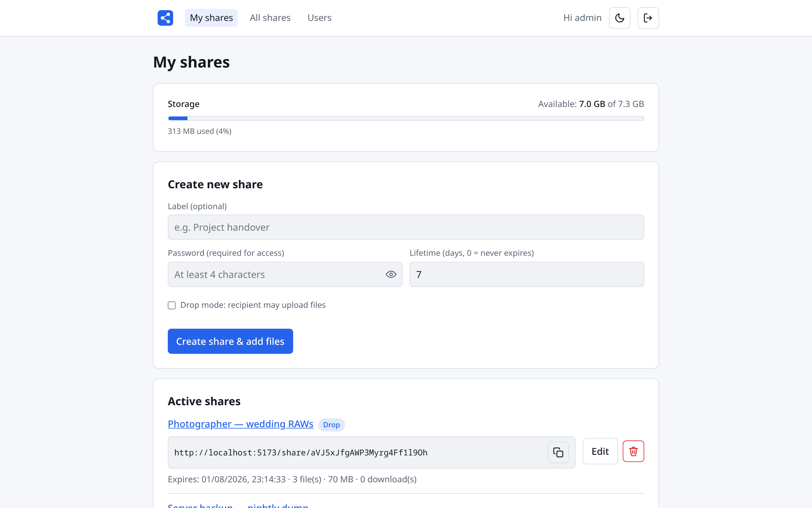The width and height of the screenshot is (812, 508).
Task: Click the Active shares heading
Action: click(x=204, y=401)
